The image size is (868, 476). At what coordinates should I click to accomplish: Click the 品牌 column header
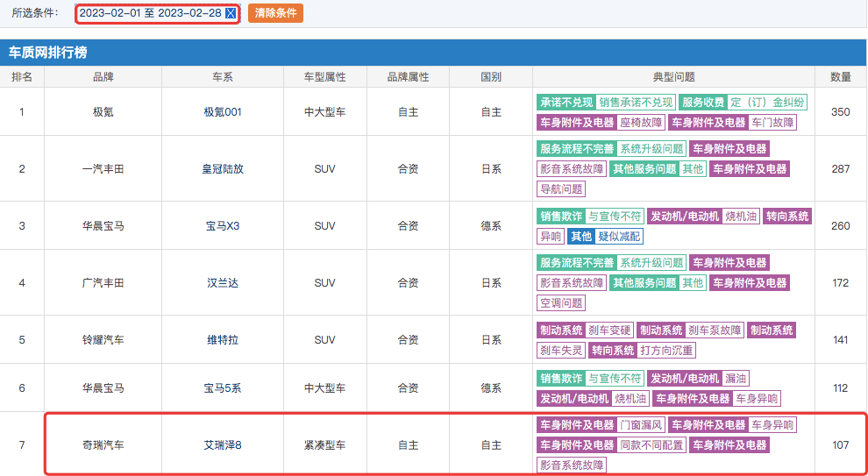[x=103, y=77]
